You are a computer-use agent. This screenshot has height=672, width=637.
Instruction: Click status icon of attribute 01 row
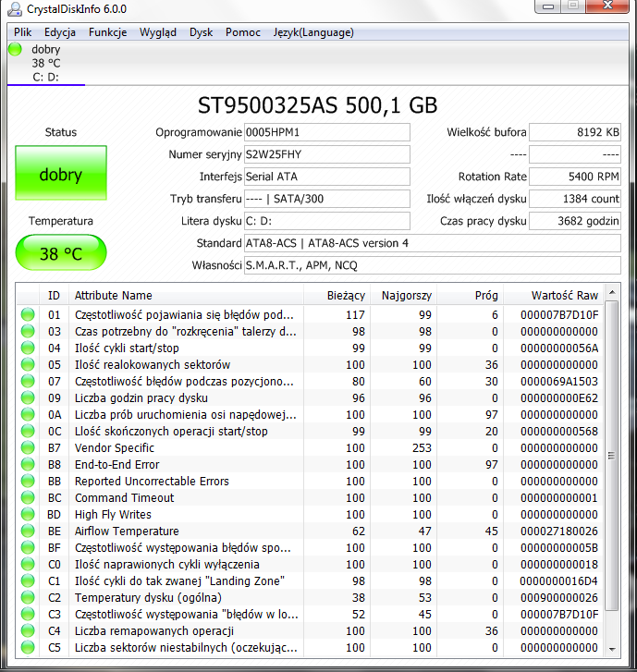pos(28,314)
